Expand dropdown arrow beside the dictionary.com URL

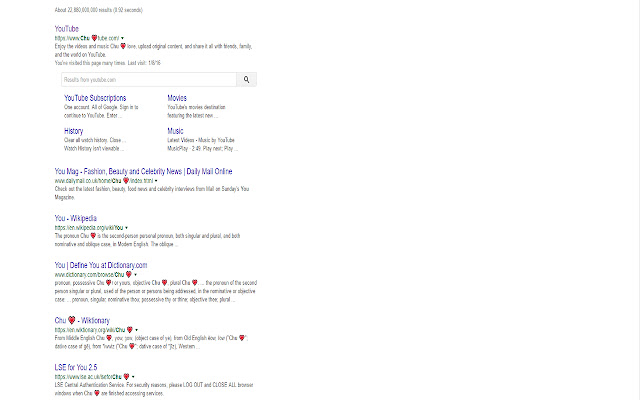click(136, 275)
